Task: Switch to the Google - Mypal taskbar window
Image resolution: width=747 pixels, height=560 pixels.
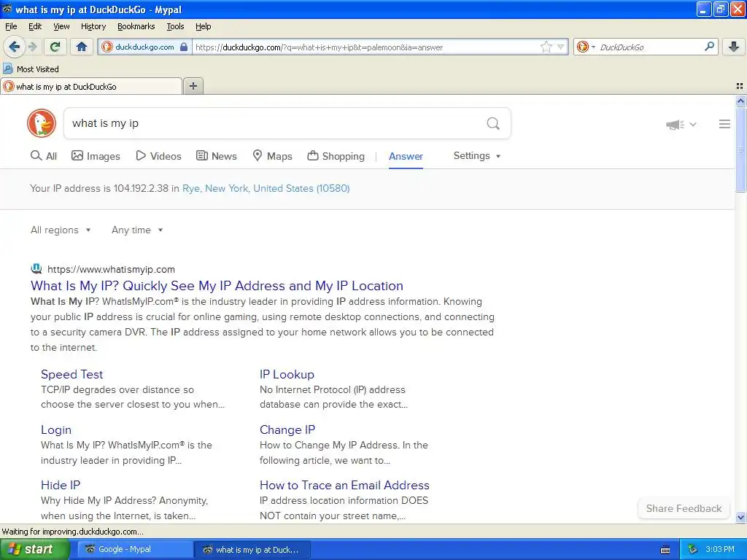Action: click(x=136, y=549)
